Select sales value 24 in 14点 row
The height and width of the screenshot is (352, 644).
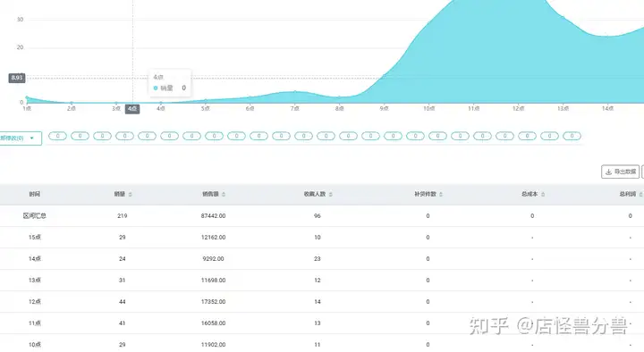point(122,259)
